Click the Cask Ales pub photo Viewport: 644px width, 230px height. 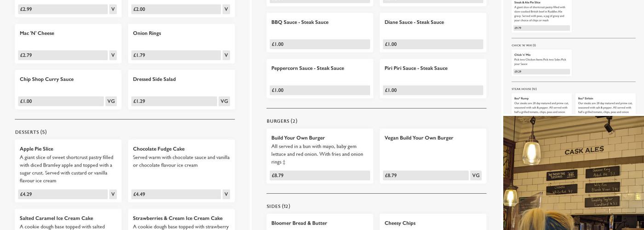click(573, 173)
